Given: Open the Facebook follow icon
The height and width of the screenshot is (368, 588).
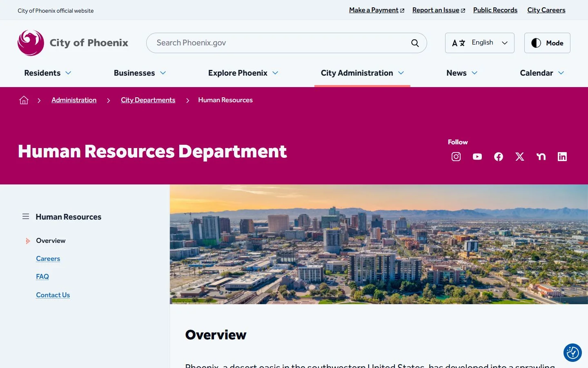Looking at the screenshot, I should [499, 157].
